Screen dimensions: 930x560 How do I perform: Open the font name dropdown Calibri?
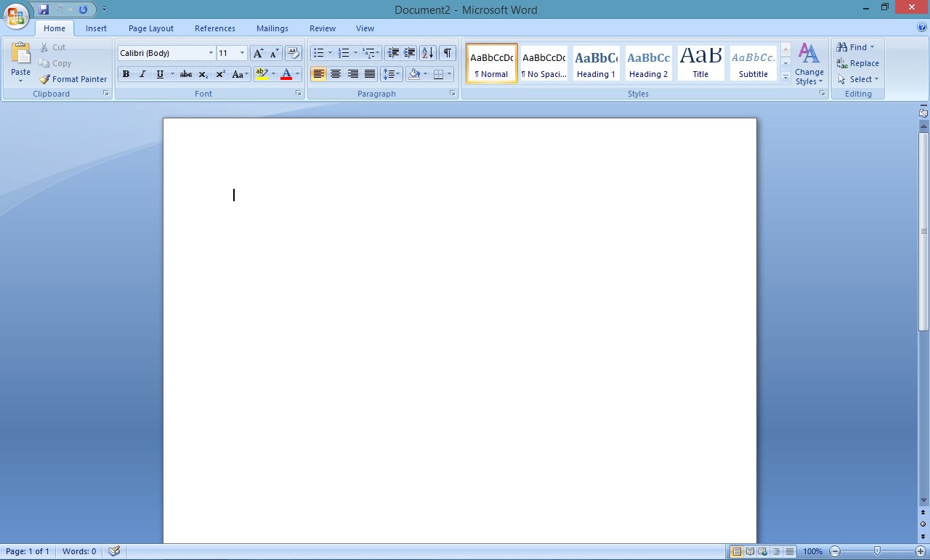[211, 53]
